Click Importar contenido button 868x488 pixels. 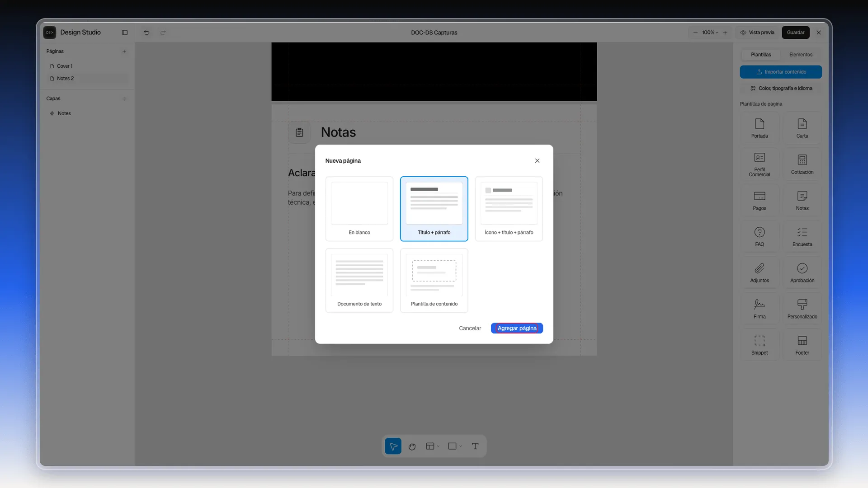coord(781,72)
